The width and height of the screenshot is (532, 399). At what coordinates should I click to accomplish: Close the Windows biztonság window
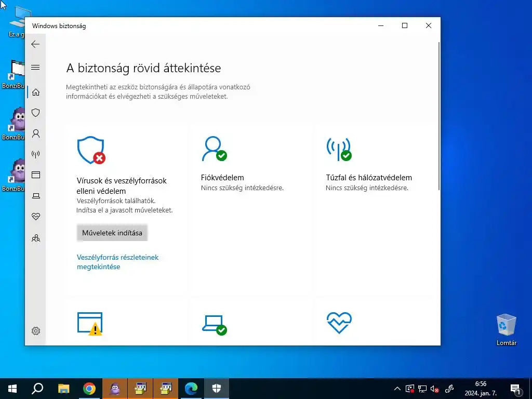point(429,26)
